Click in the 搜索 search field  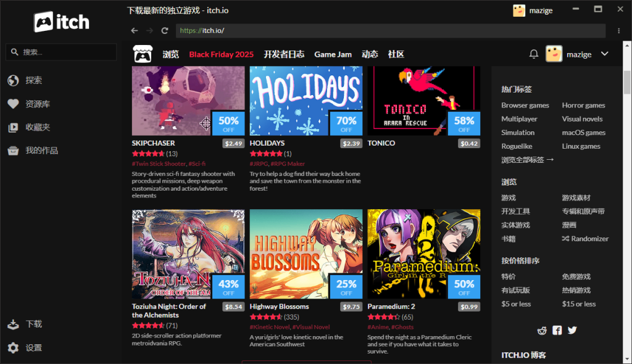[62, 52]
